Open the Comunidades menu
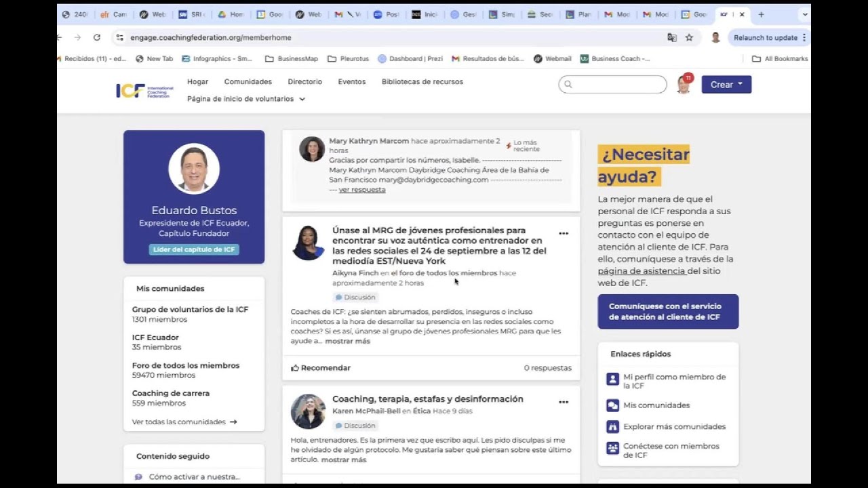Screen dimensions: 868x488 point(248,81)
